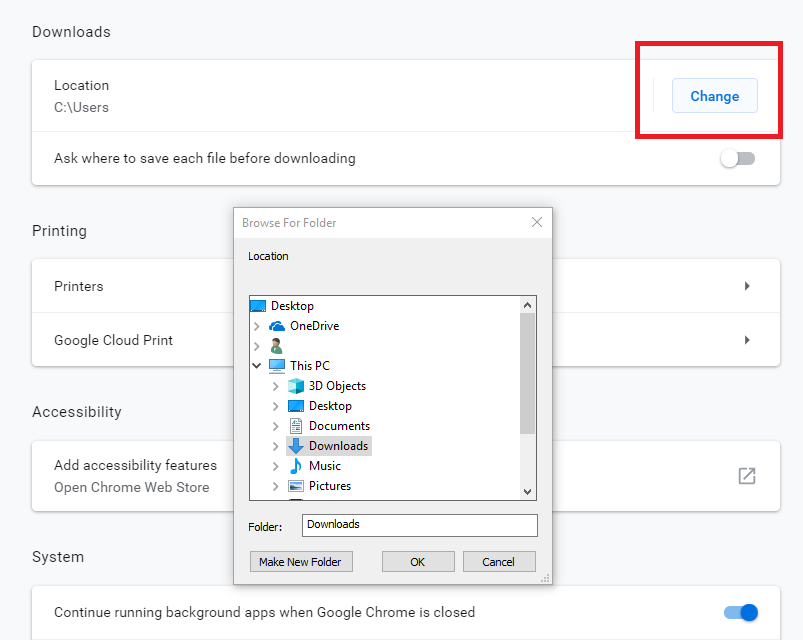
Task: Click the folder tree scrollbar down arrow
Action: tap(528, 491)
